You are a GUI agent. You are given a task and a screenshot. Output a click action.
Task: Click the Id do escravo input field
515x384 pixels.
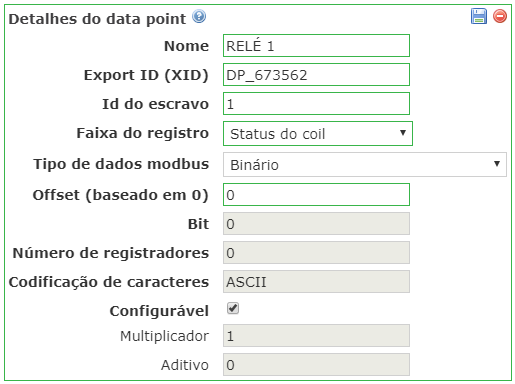click(316, 104)
